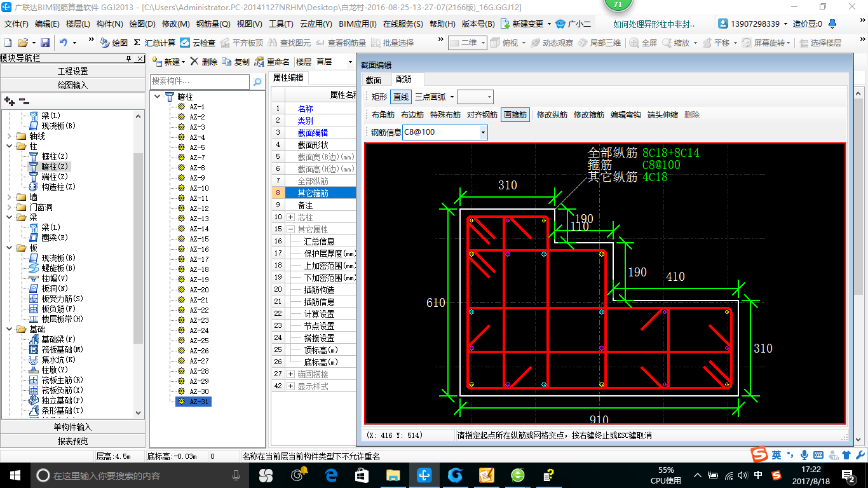Screen dimensions: 868x488
Task: Toggle the 直线 line draw mode
Action: (401, 97)
